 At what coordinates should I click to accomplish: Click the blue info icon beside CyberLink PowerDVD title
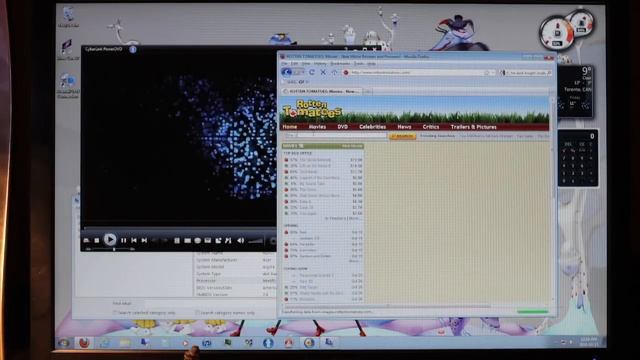(x=133, y=49)
